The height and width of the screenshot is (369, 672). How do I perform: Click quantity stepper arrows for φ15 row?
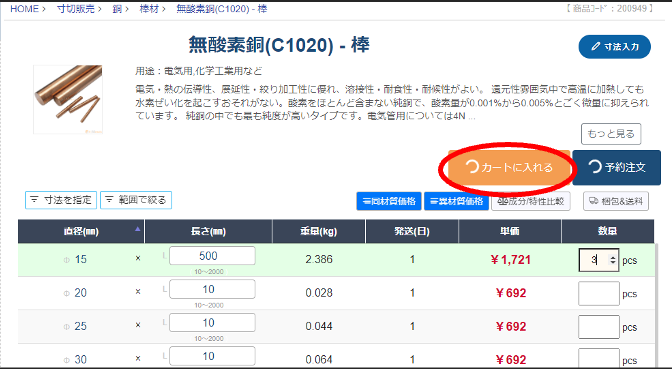click(613, 260)
